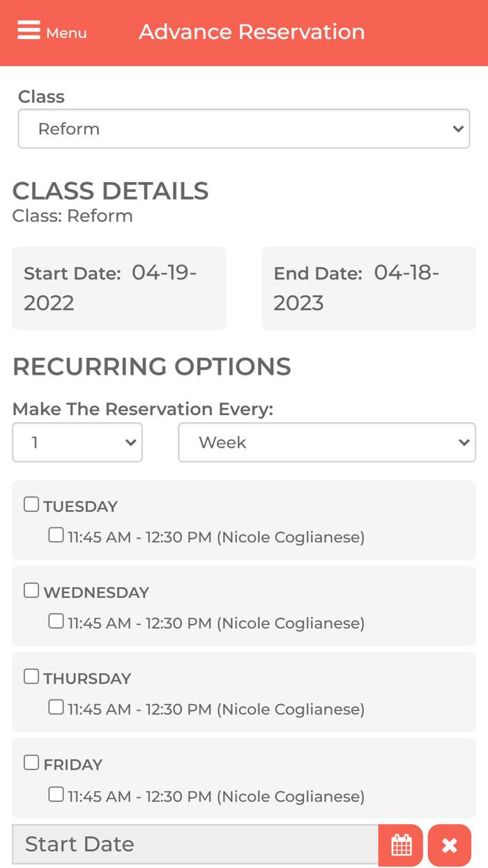Open the hamburger menu icon
Screen dimensions: 488x868
click(x=29, y=31)
